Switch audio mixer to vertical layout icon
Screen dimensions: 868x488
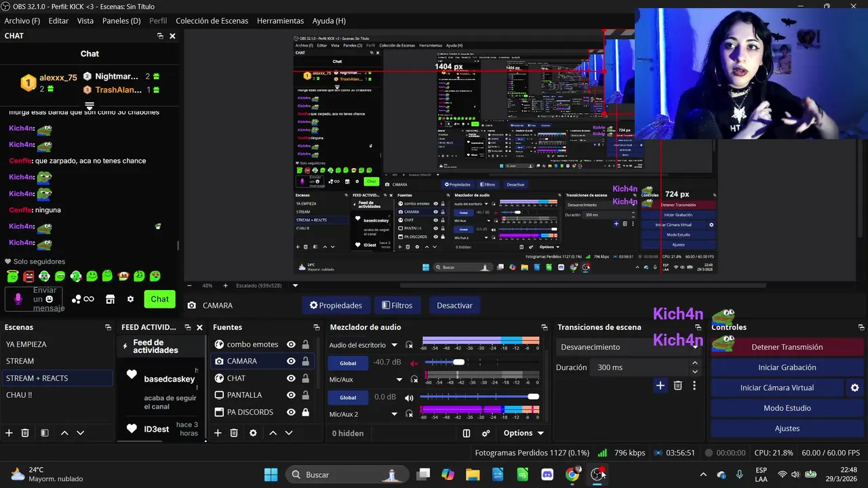pos(467,433)
